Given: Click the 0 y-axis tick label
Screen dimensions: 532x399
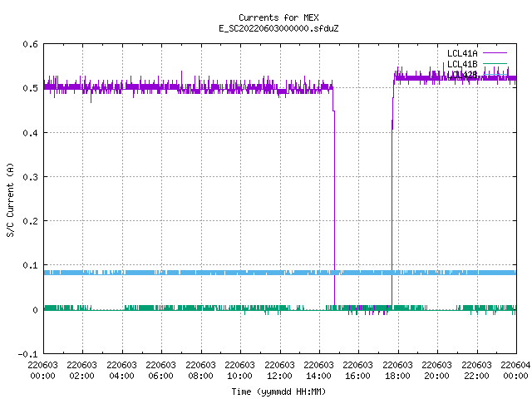Looking at the screenshot, I should (35, 310).
